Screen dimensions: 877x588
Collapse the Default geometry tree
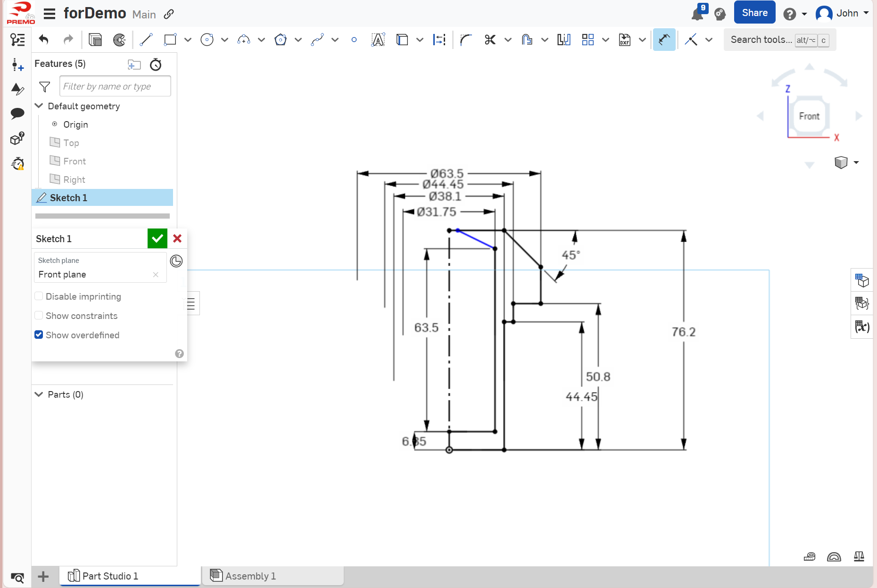pyautogui.click(x=39, y=106)
